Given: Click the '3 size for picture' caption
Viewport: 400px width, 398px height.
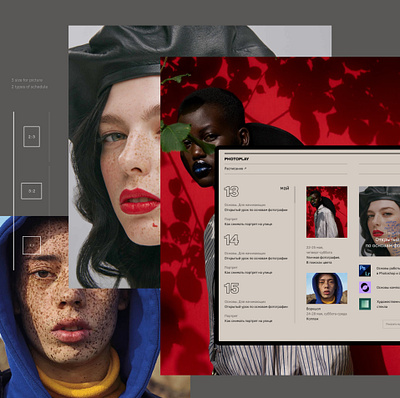Looking at the screenshot, I should 27,80.
